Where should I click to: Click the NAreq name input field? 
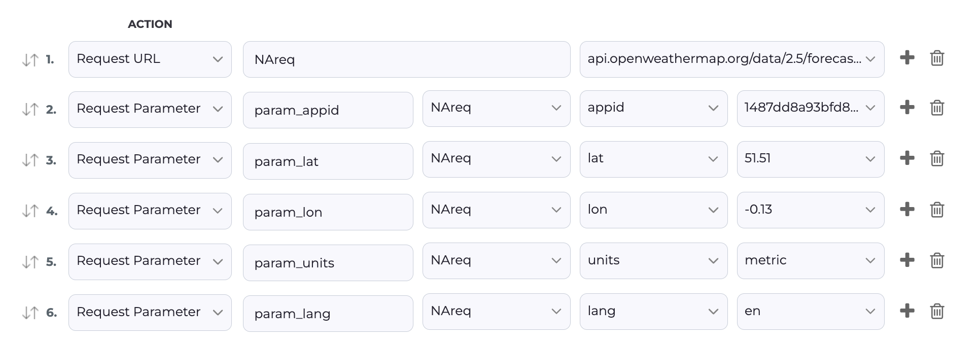pos(406,59)
